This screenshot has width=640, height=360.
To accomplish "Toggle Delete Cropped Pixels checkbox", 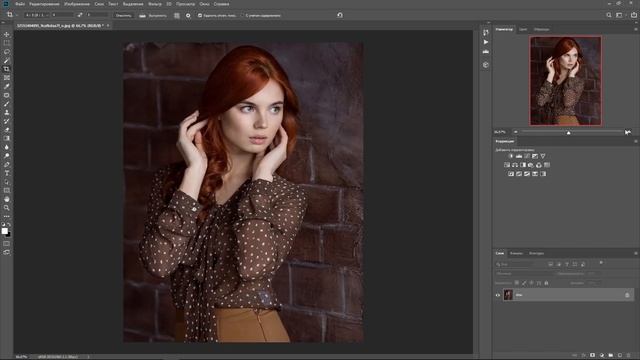I will click(x=200, y=16).
